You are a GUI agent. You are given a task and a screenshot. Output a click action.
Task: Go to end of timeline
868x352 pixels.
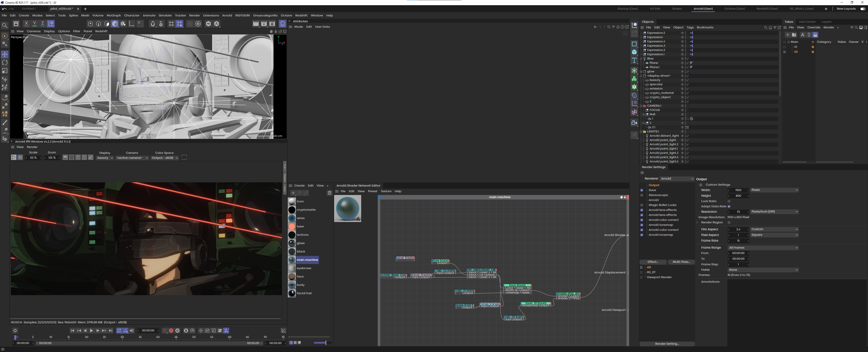(111, 331)
